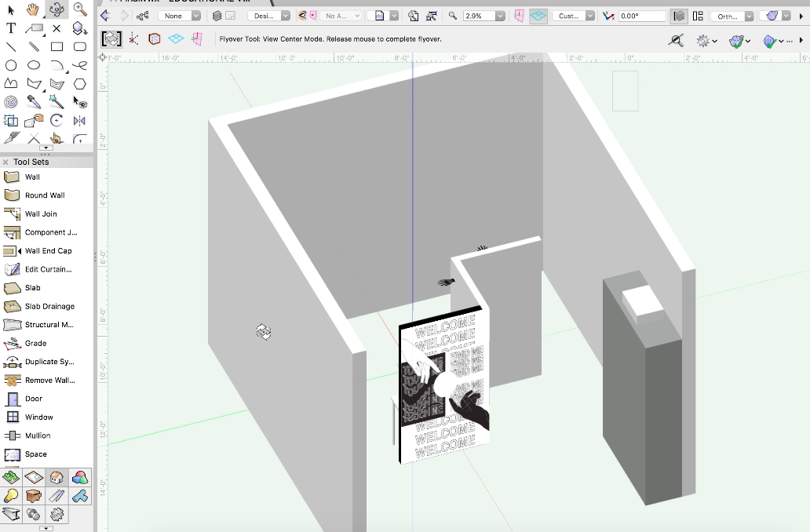
Task: Select the Pan hand tool
Action: (34, 9)
